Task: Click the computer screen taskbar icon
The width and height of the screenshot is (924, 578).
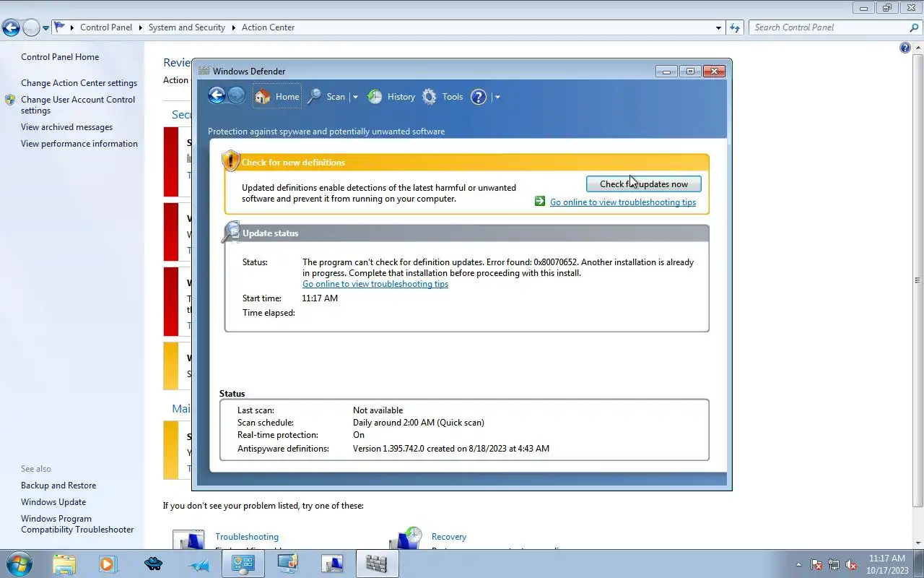Action: pyautogui.click(x=332, y=564)
